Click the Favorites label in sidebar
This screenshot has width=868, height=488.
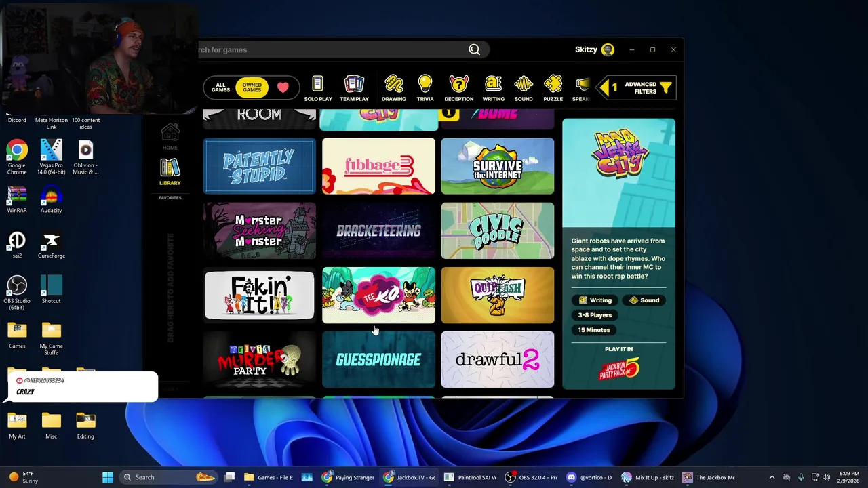click(x=170, y=198)
